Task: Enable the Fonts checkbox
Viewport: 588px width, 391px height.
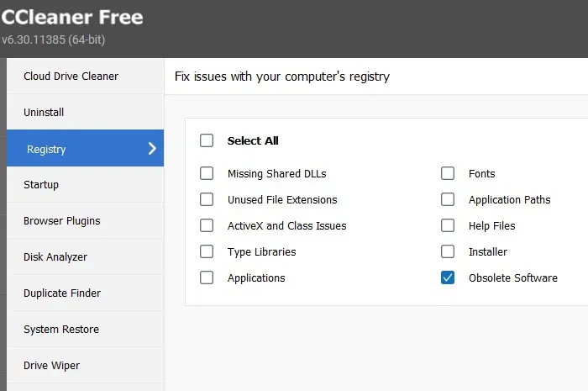Action: pos(448,174)
